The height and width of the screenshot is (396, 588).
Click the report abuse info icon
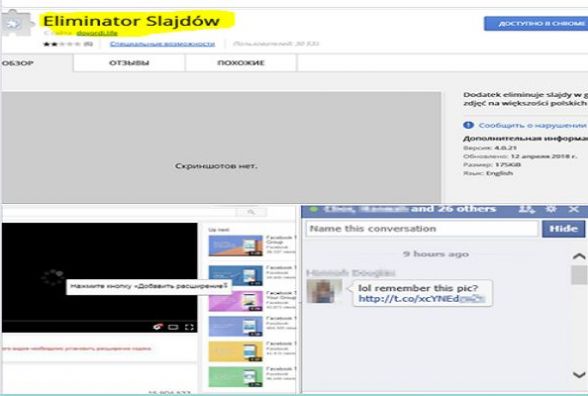pyautogui.click(x=468, y=125)
